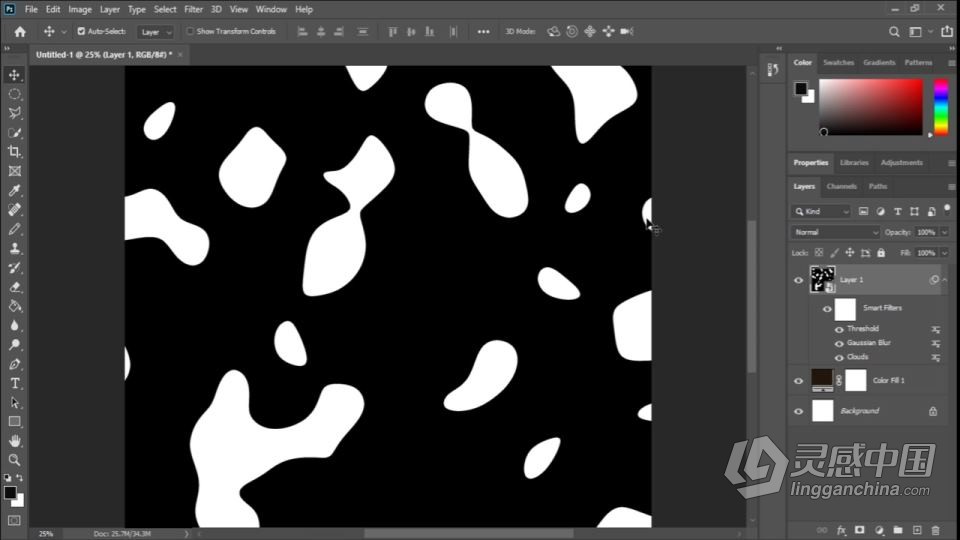Open the Auto-Select Layer dropdown
The image size is (960, 540).
click(x=155, y=32)
